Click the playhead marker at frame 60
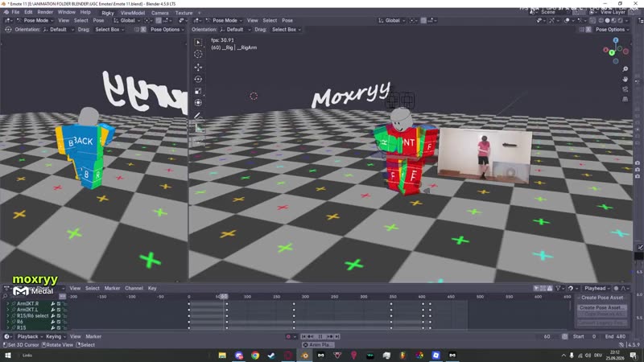The width and height of the screenshot is (644, 362). (224, 296)
